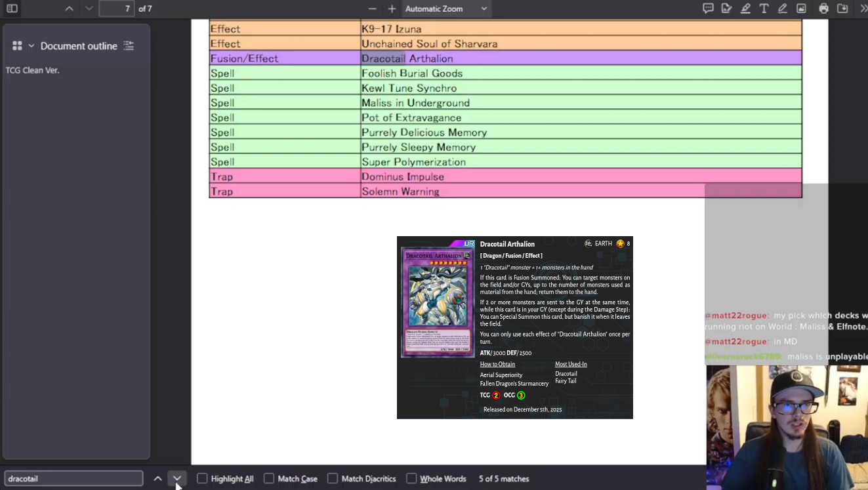Enable the Highlight All checkbox
868x490 pixels.
click(x=202, y=479)
